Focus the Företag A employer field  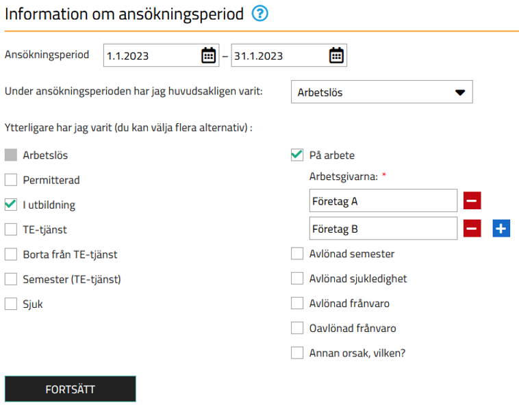click(383, 200)
